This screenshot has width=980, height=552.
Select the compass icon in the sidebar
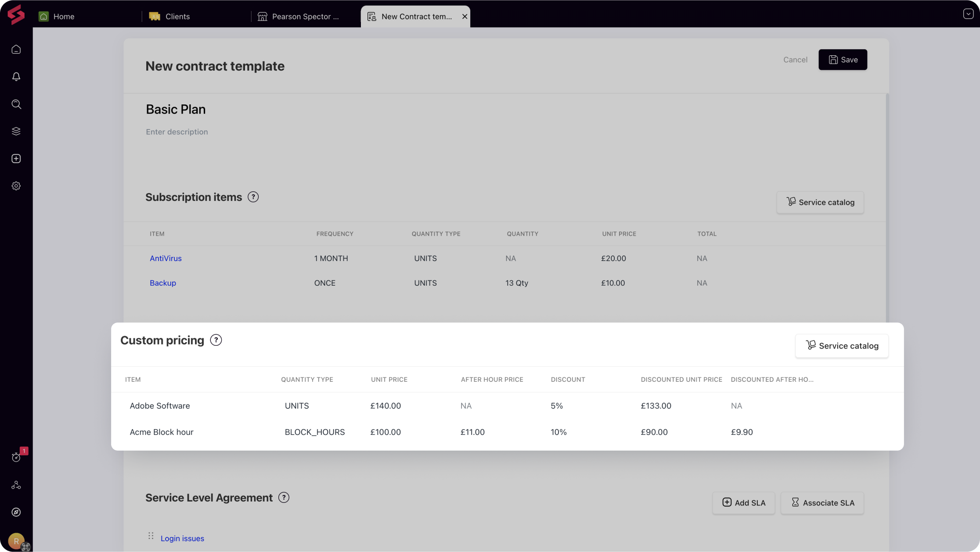[x=16, y=512]
